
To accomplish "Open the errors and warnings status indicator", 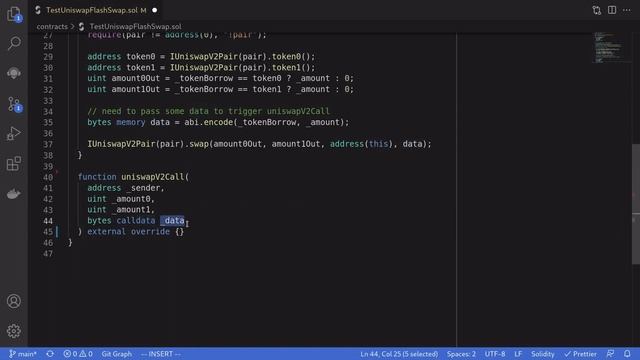I will click(x=78, y=354).
